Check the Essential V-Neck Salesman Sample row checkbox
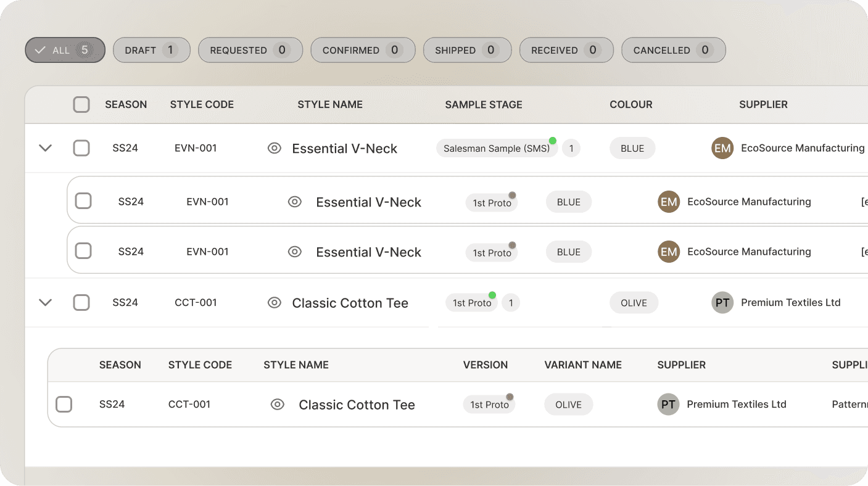This screenshot has height=486, width=868. coord(81,148)
